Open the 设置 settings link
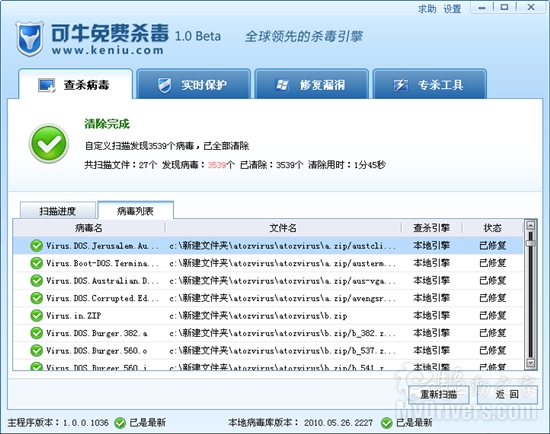Screen dimensions: 550x434 click(x=452, y=9)
